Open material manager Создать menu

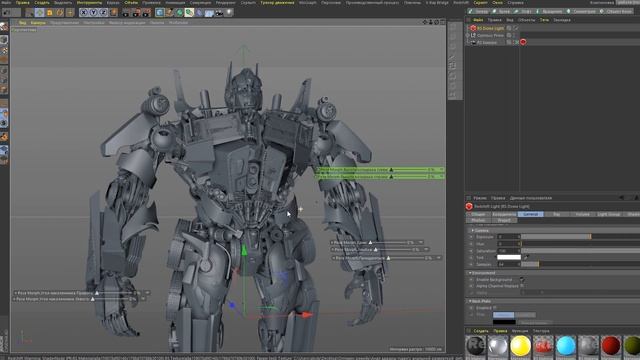coord(481,331)
